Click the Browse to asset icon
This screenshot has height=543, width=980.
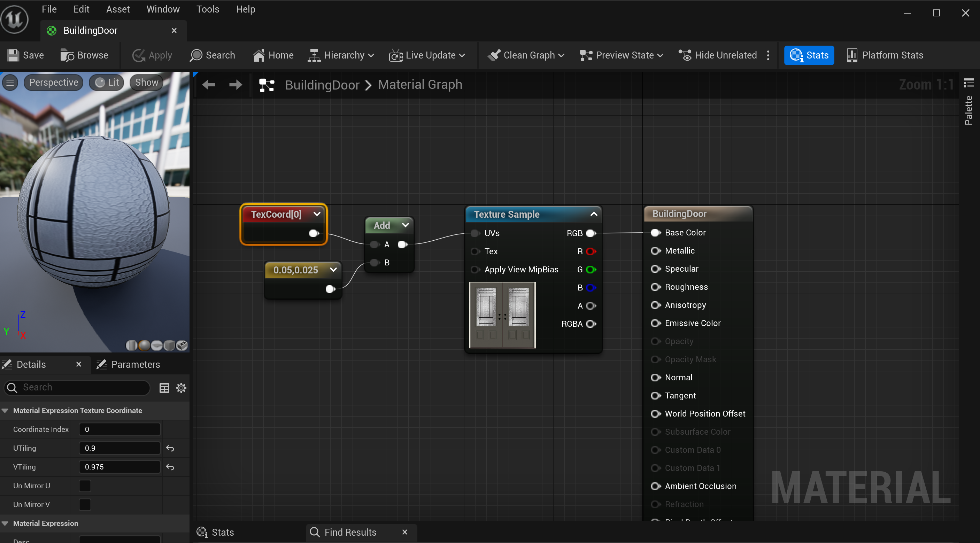coord(67,55)
